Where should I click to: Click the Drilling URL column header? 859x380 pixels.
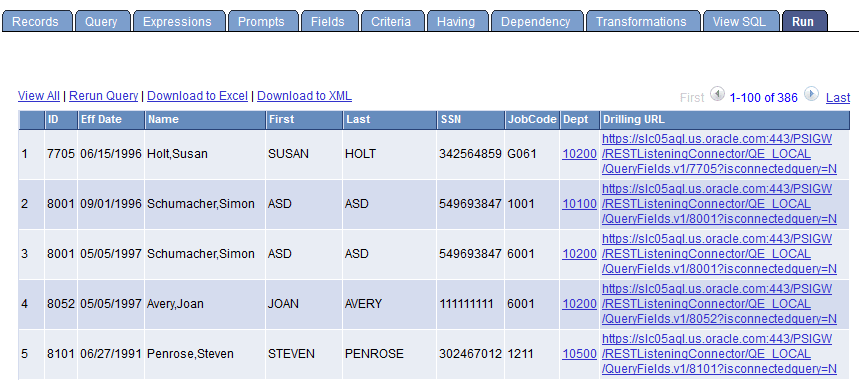tap(724, 119)
